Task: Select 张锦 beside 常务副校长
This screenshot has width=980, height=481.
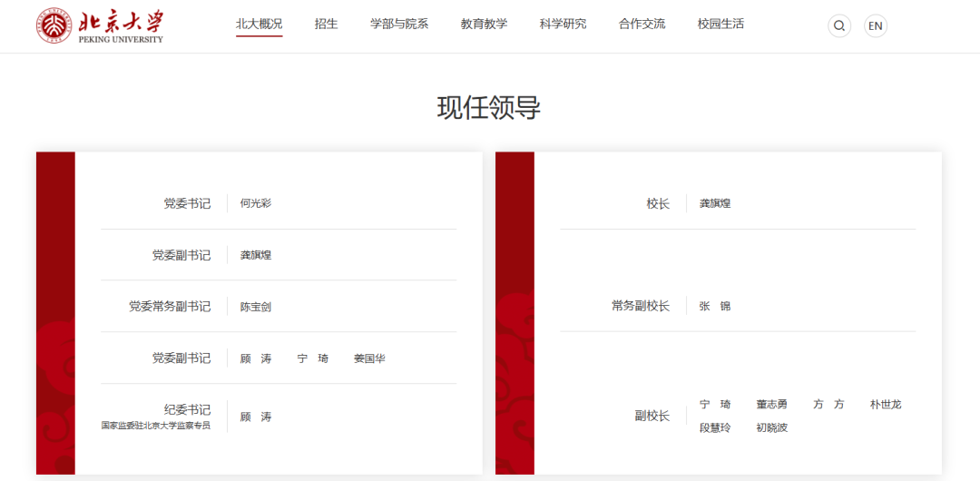Action: 715,307
